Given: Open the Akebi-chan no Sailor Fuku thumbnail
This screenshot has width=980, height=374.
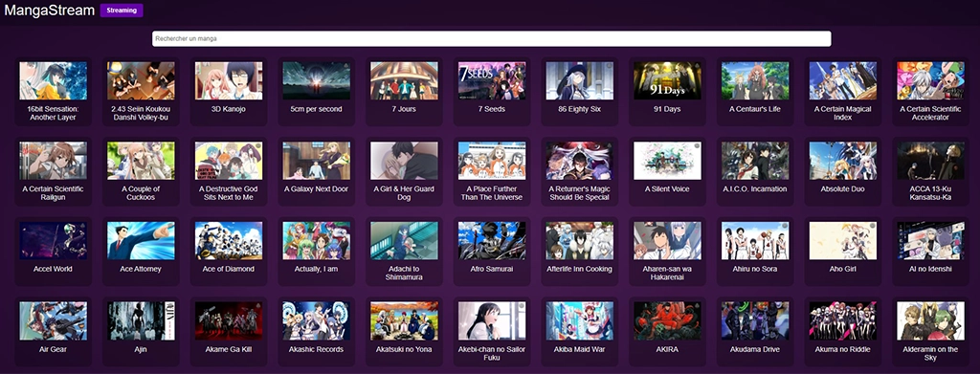Looking at the screenshot, I should (x=492, y=321).
